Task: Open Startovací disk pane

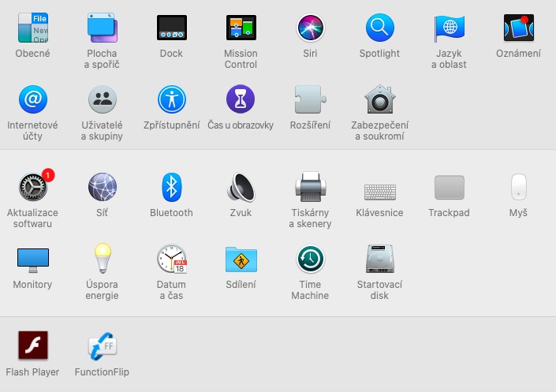Action: click(x=380, y=259)
